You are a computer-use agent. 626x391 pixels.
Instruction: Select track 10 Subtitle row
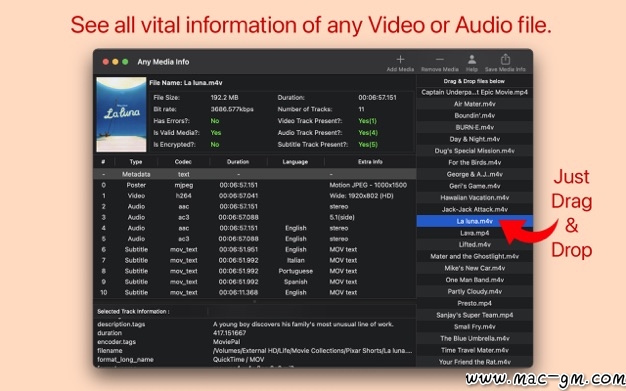coord(255,292)
